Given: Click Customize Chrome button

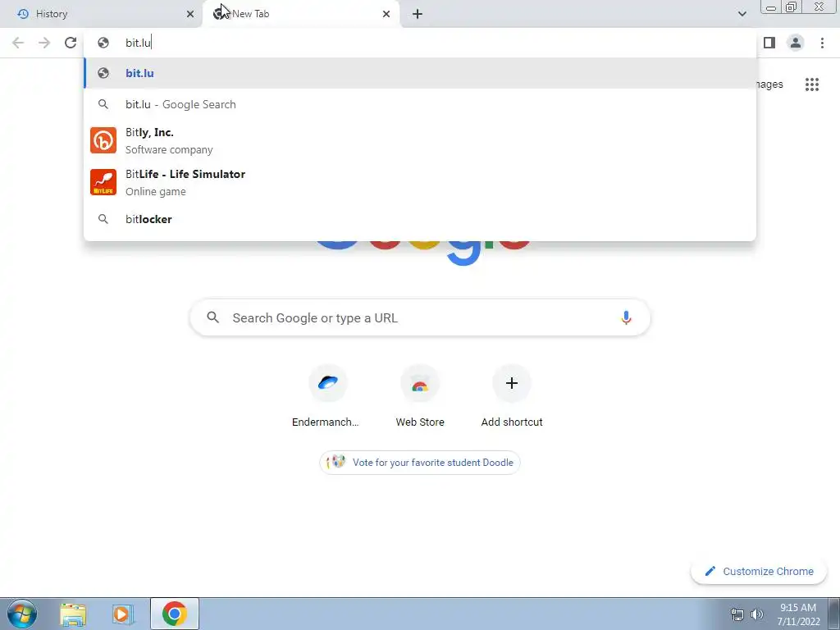Looking at the screenshot, I should point(760,572).
